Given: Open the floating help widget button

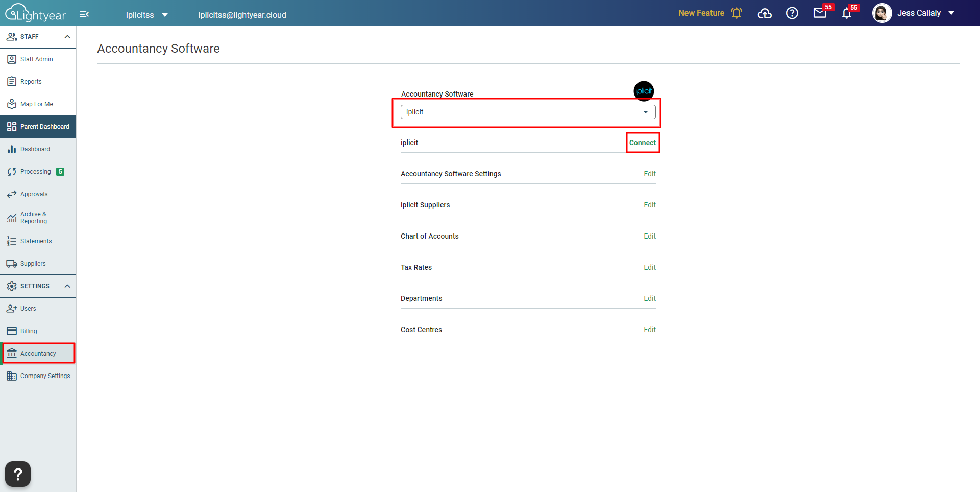Looking at the screenshot, I should (18, 474).
